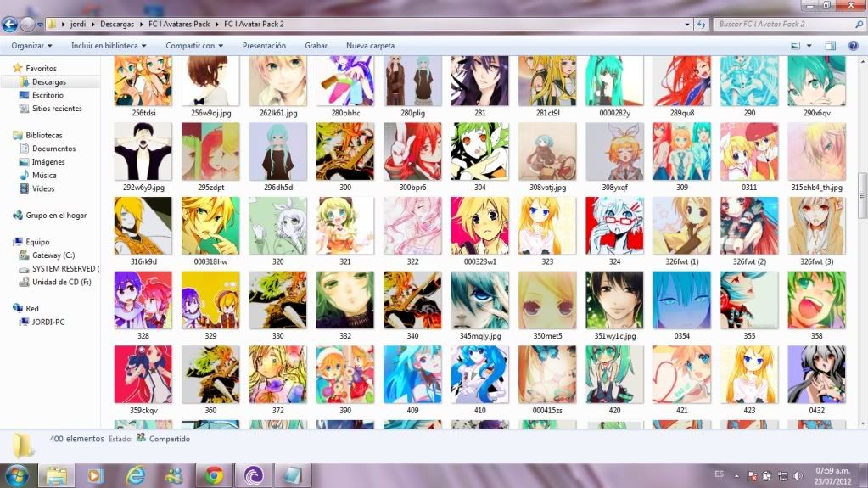Open the view options dropdown arrow
This screenshot has width=868, height=488.
[809, 46]
